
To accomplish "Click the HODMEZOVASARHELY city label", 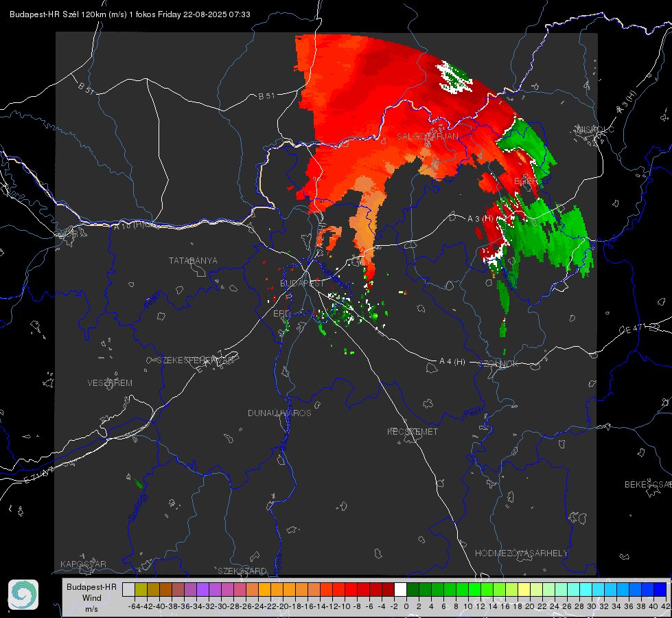I will click(x=521, y=553).
